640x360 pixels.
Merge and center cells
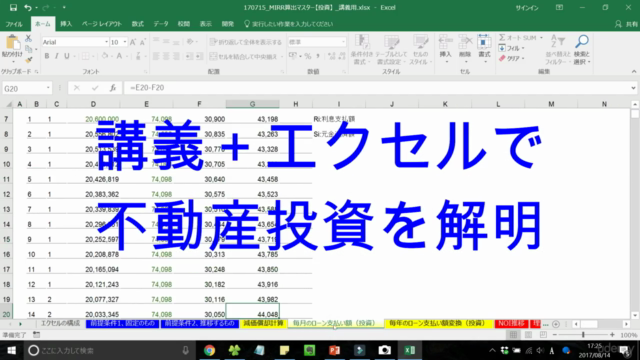click(243, 56)
